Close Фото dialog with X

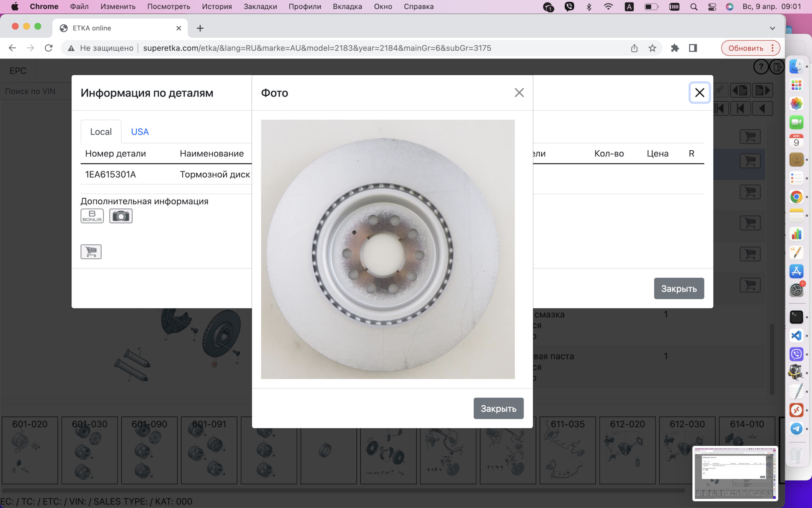pos(519,93)
